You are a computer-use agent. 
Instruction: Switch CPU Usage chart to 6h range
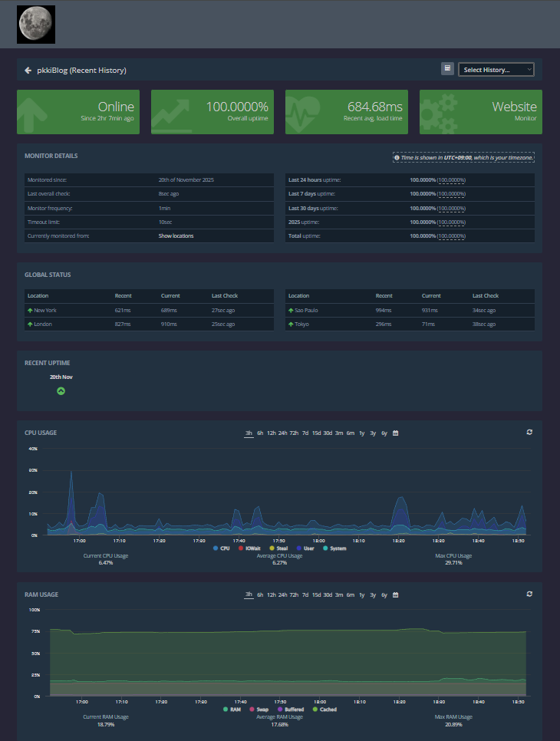(260, 433)
